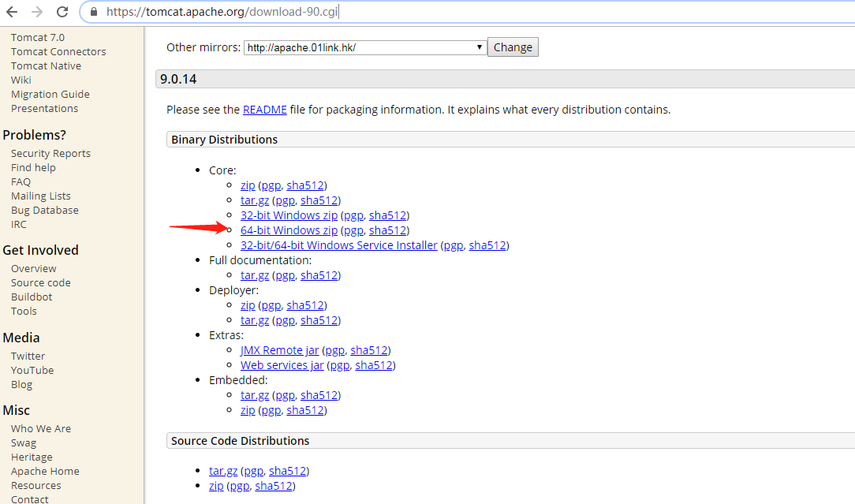Open sha512 for Full documentation tar.gz

coord(319,275)
